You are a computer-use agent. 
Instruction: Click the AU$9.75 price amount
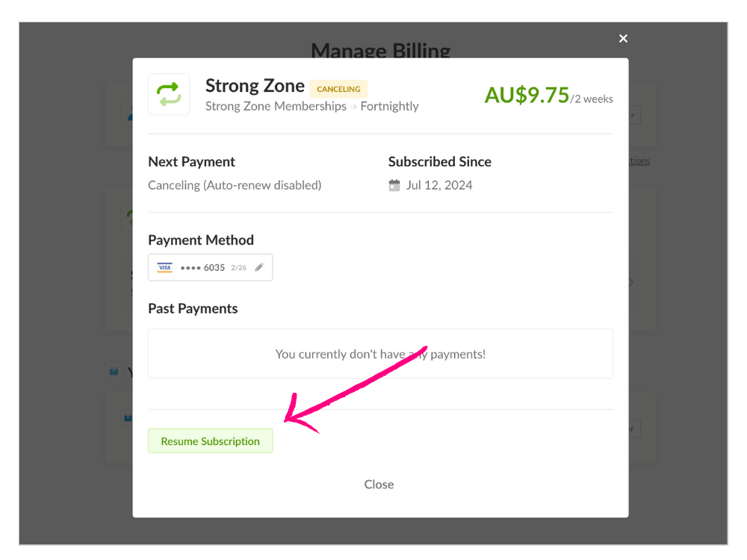(x=527, y=95)
